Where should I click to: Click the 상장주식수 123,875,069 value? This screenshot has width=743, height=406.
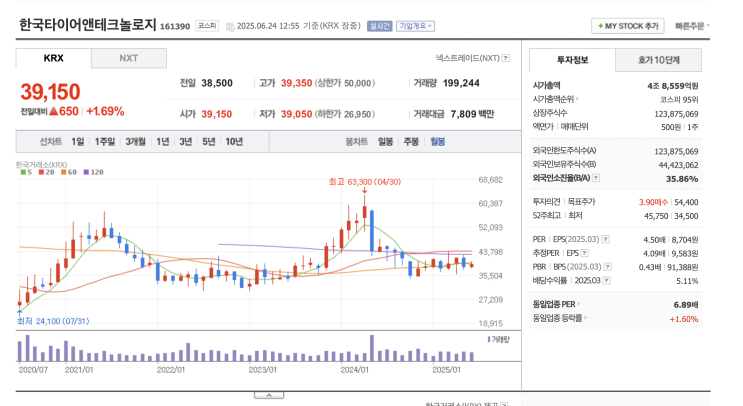tap(676, 114)
